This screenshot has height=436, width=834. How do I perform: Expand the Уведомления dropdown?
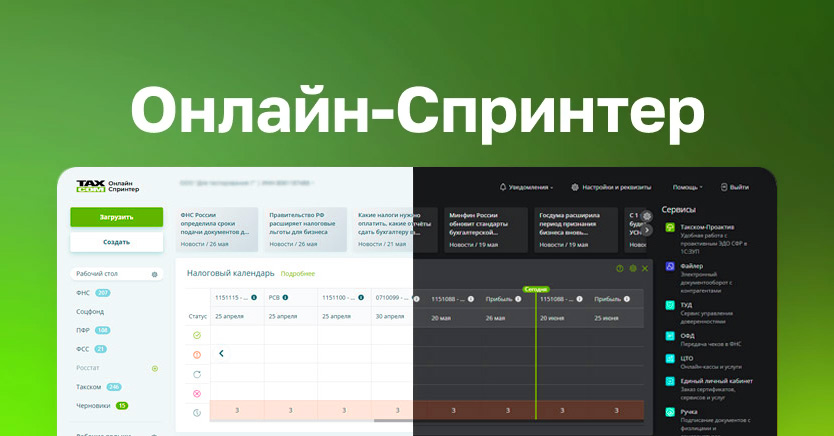[x=552, y=188]
